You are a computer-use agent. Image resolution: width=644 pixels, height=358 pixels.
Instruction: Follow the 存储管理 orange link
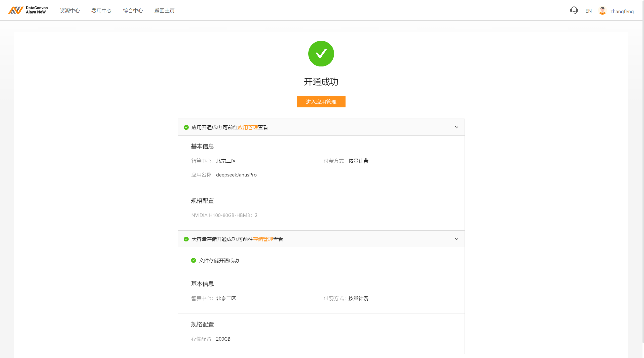click(263, 239)
